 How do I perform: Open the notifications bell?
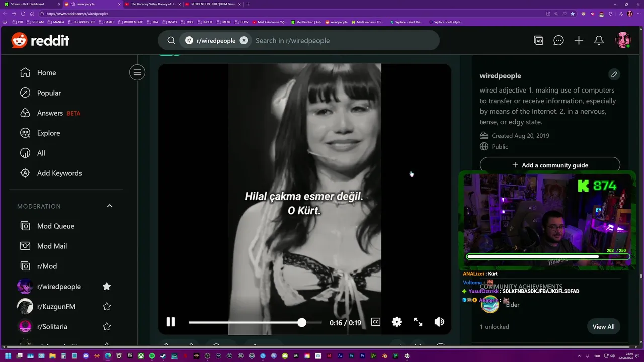(x=599, y=40)
